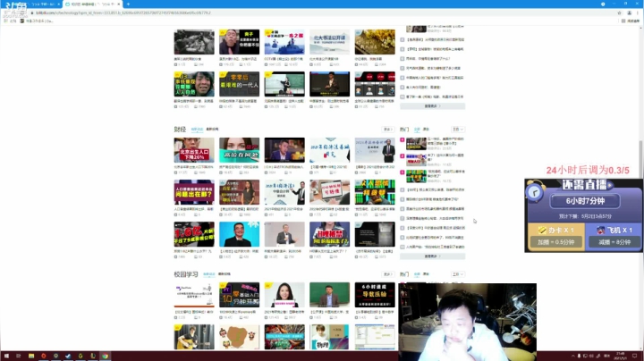Open Task View on the taskbar
644x361 pixels.
point(19,356)
